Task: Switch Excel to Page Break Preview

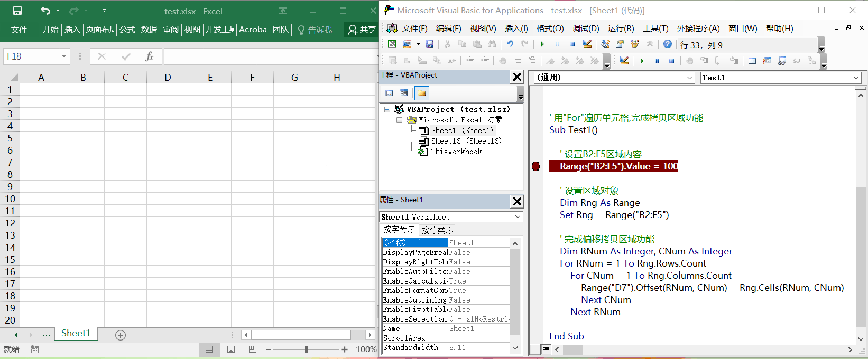Action: click(x=253, y=349)
